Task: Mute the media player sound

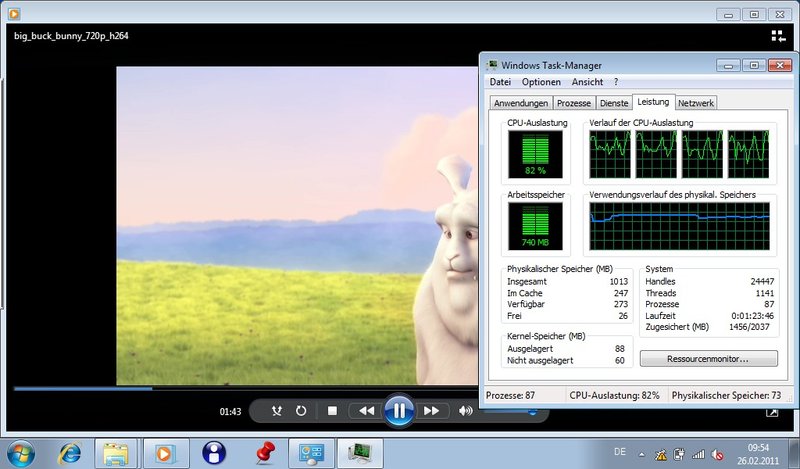Action: [465, 411]
